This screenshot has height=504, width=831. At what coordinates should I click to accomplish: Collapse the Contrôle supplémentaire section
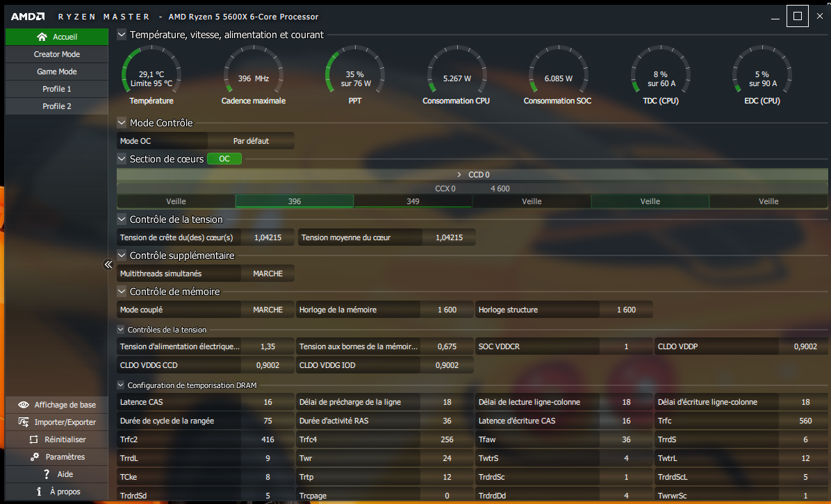click(122, 255)
